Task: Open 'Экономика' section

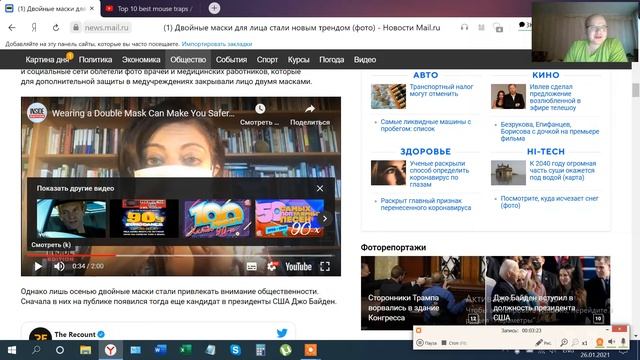Action: coord(141,60)
